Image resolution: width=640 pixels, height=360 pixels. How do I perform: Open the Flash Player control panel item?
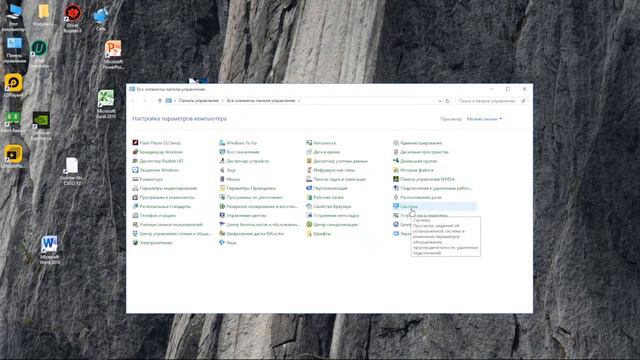157,143
